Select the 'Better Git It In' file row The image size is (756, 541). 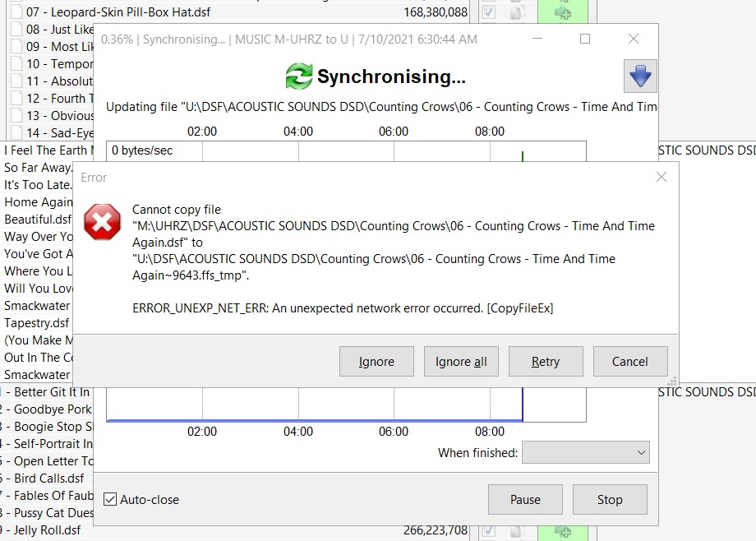(48, 392)
